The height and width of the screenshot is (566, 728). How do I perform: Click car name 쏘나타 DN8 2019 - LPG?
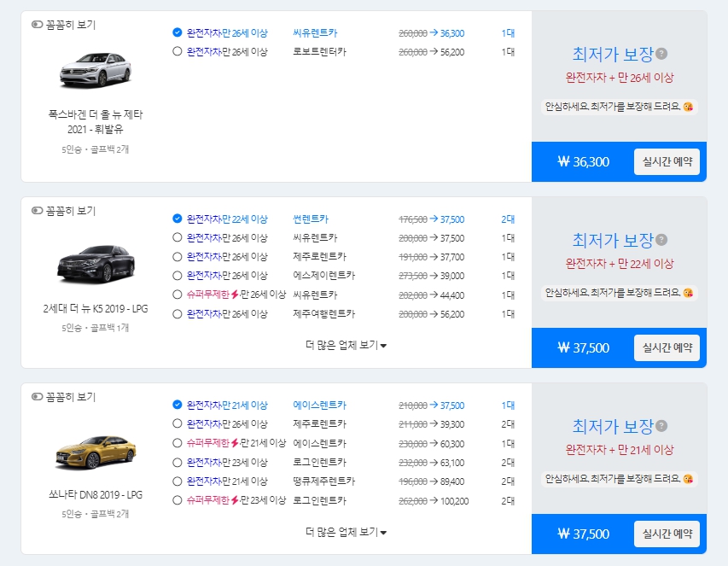[96, 495]
